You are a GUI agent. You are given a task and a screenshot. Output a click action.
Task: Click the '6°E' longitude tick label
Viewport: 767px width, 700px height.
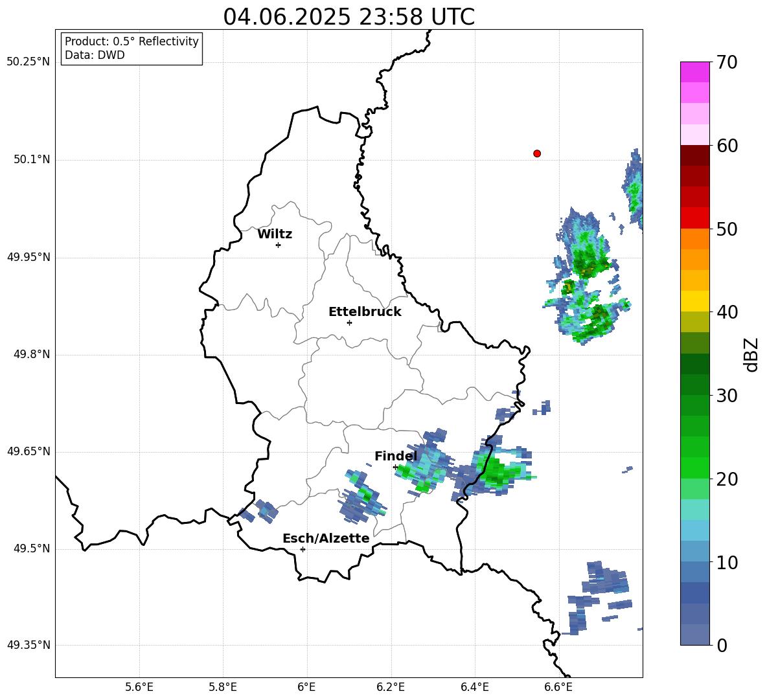click(306, 687)
